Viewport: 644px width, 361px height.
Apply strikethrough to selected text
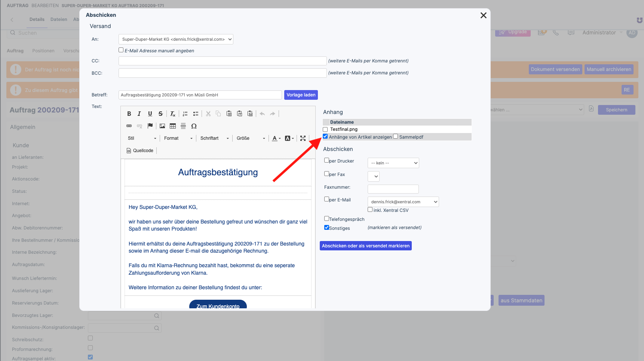[160, 114]
